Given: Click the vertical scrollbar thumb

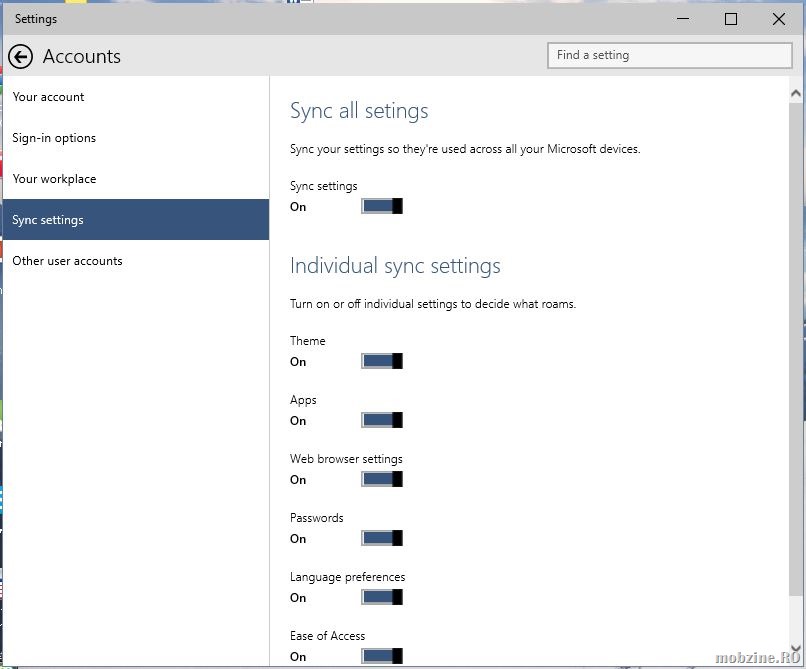Looking at the screenshot, I should (795, 350).
